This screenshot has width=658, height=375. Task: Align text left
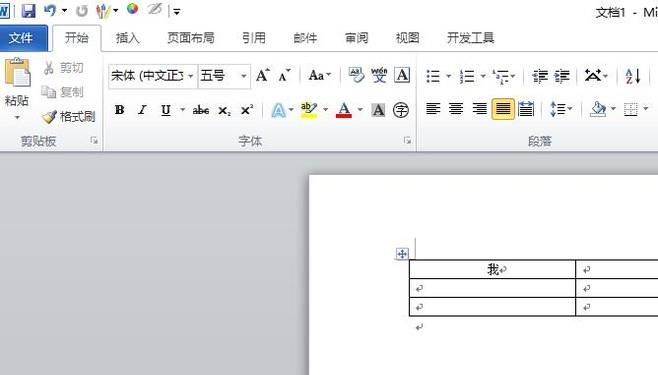(x=433, y=109)
